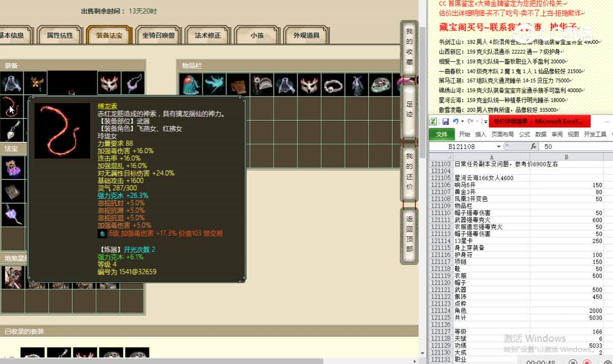
Task: Open the Excel 开发工具 ribbon tab
Action: click(x=595, y=134)
